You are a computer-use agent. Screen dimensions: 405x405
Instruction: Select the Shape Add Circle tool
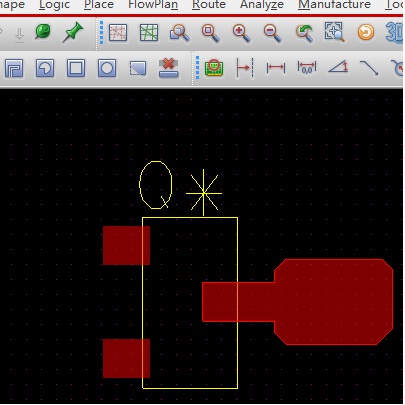point(107,68)
